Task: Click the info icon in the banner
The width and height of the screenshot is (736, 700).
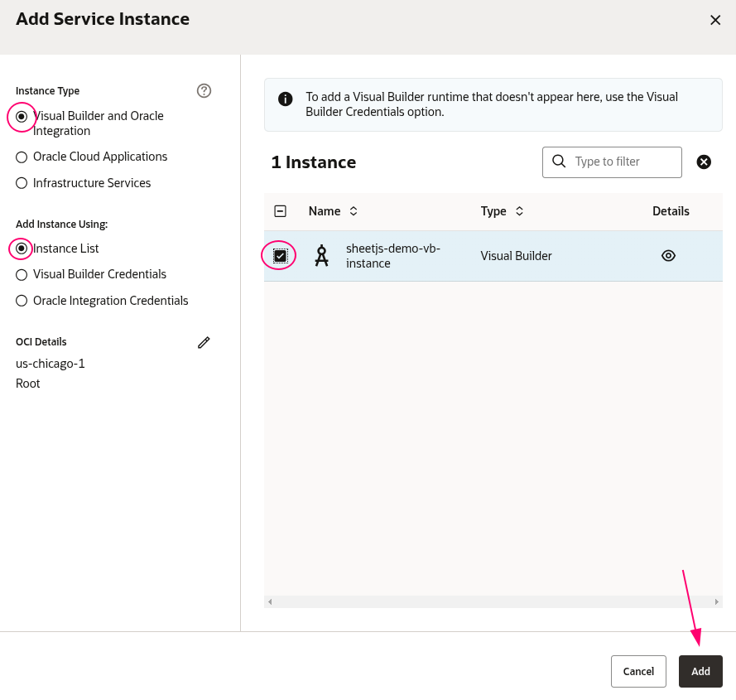Action: (286, 99)
